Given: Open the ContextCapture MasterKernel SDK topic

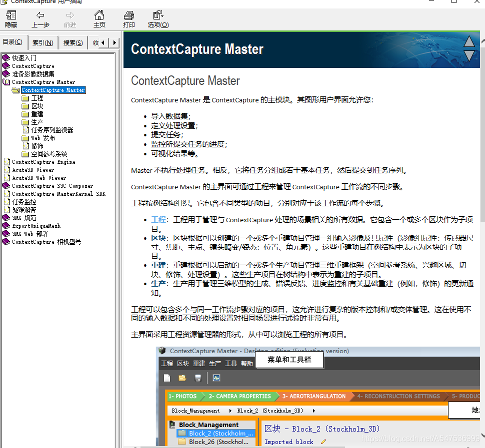Looking at the screenshot, I should 54,194.
